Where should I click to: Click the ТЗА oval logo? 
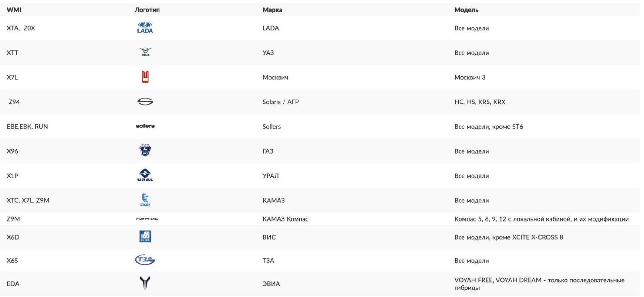tap(145, 260)
